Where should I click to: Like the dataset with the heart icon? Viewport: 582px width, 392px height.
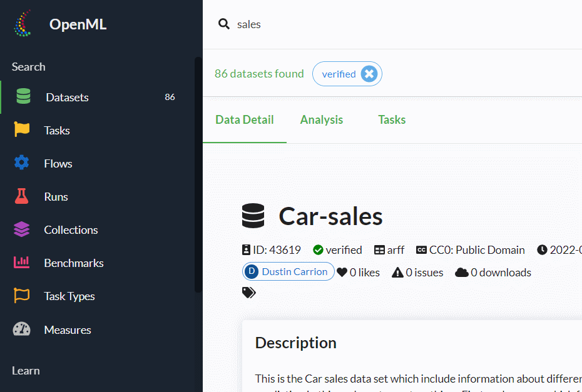click(342, 273)
